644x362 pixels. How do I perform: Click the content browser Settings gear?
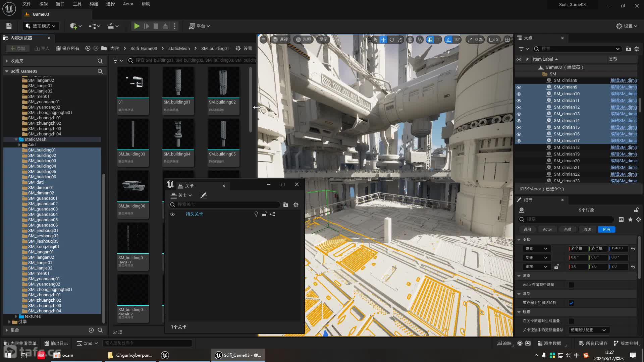244,48
